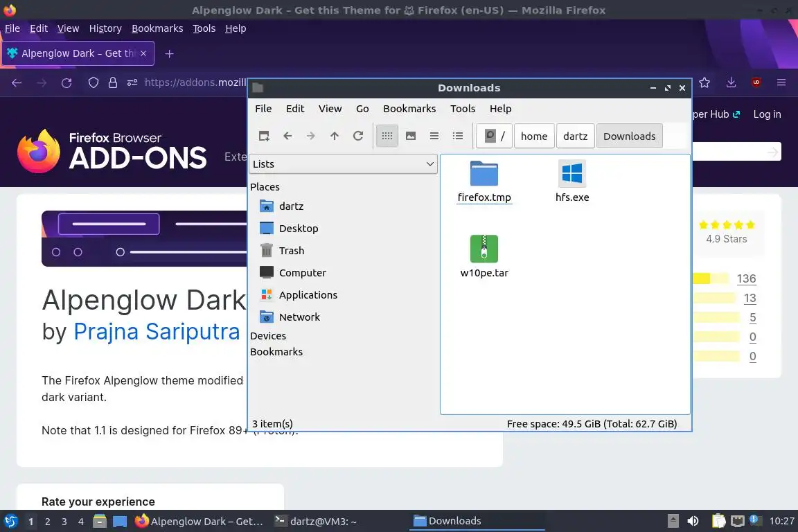The height and width of the screenshot is (532, 798).
Task: Open Firefox File menu
Action: (x=12, y=28)
